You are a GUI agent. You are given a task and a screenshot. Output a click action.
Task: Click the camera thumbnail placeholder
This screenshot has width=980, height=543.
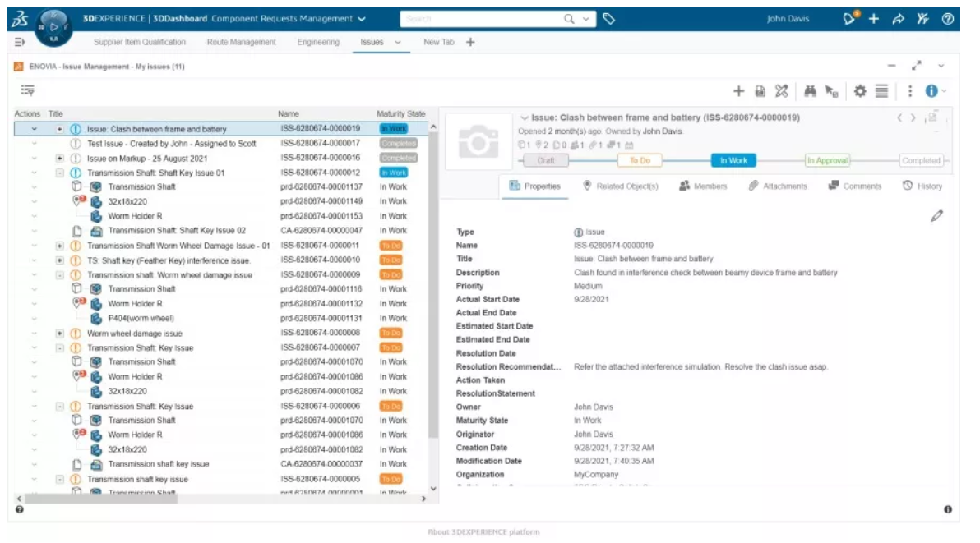(x=478, y=141)
